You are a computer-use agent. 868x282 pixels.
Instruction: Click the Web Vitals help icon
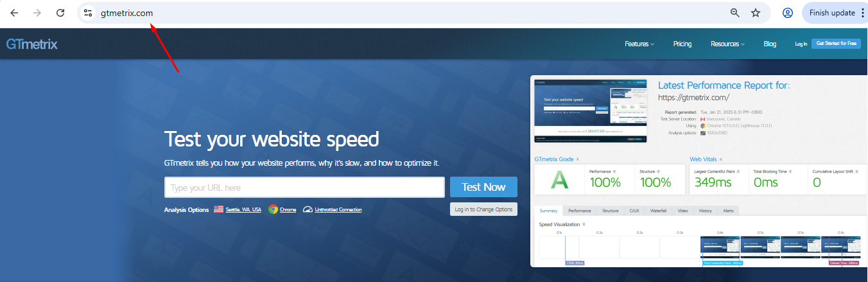(722, 159)
